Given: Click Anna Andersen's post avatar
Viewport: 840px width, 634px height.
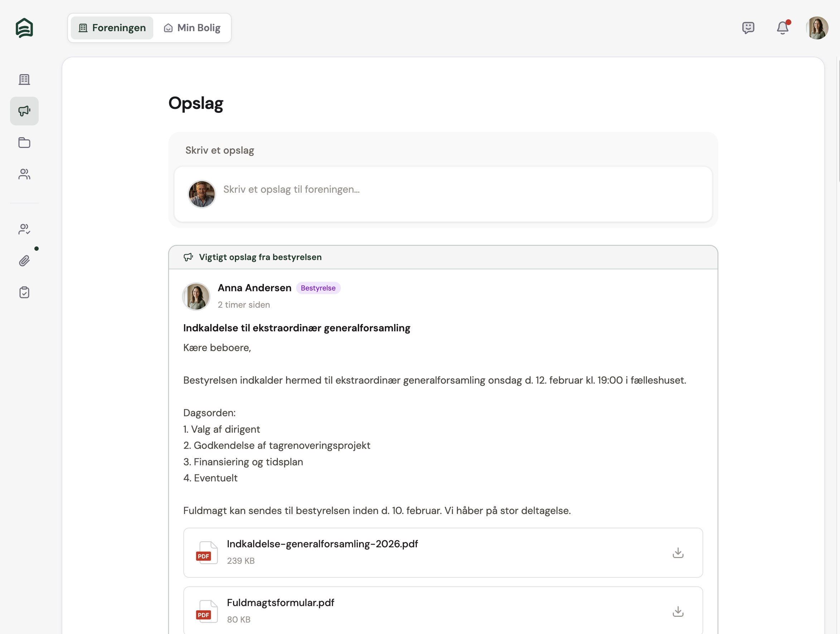Looking at the screenshot, I should coord(196,296).
